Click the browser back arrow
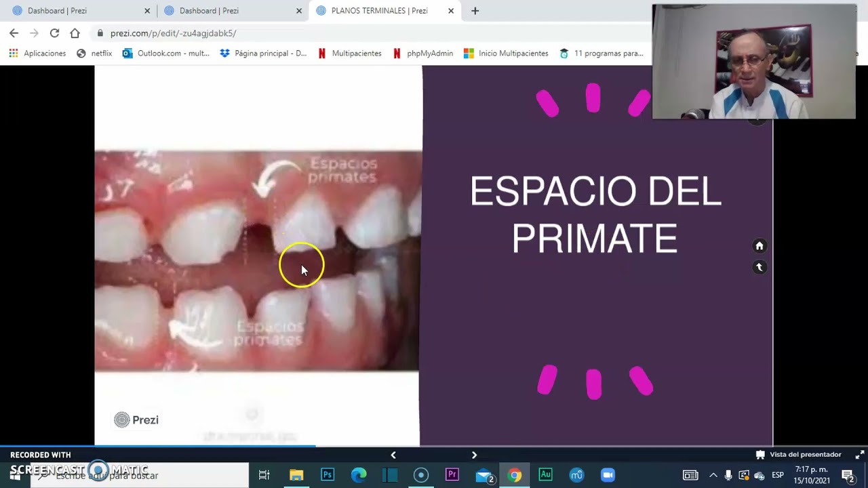 tap(14, 33)
